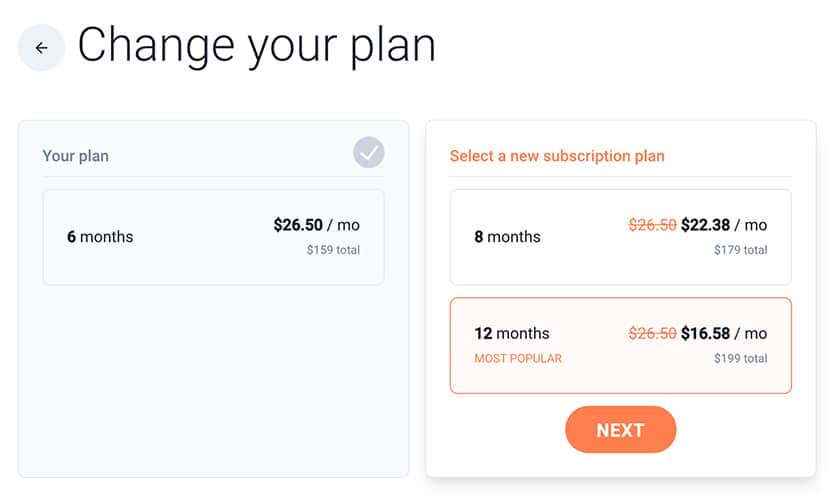The image size is (832, 500).
Task: Select the 12 months plan card
Action: pyautogui.click(x=620, y=346)
